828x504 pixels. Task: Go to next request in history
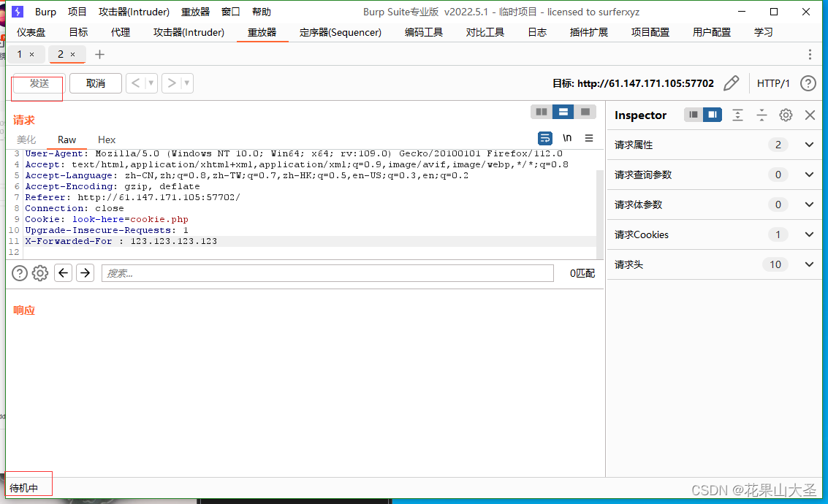click(x=171, y=83)
